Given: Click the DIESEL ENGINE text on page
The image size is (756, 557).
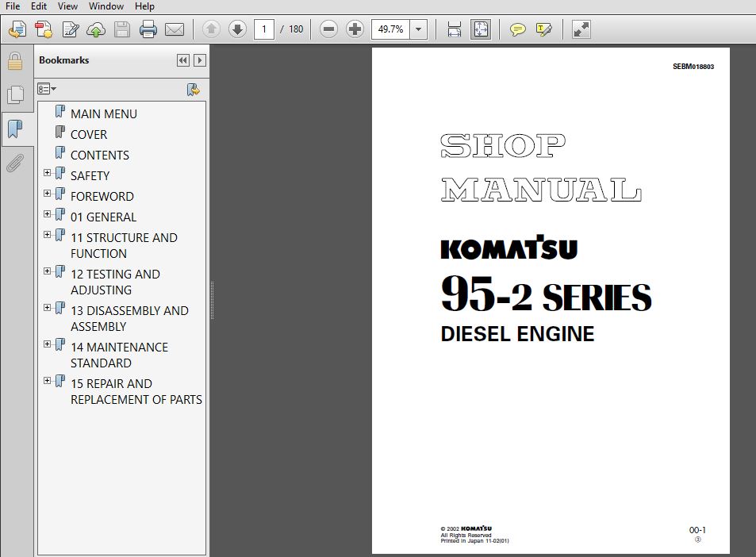Looking at the screenshot, I should coord(517,334).
